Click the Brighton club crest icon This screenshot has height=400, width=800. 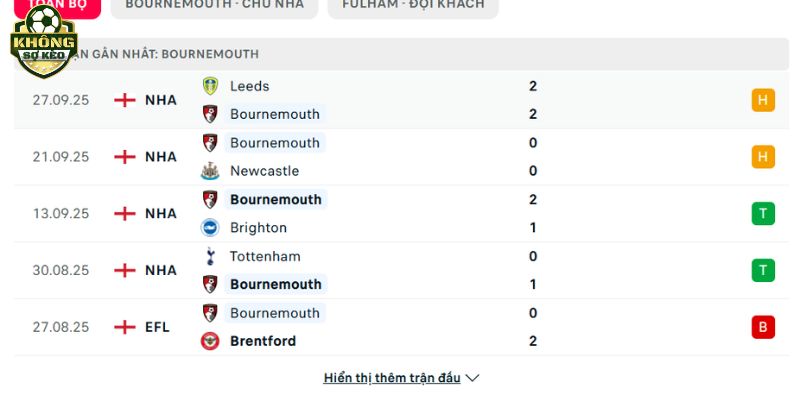210,227
